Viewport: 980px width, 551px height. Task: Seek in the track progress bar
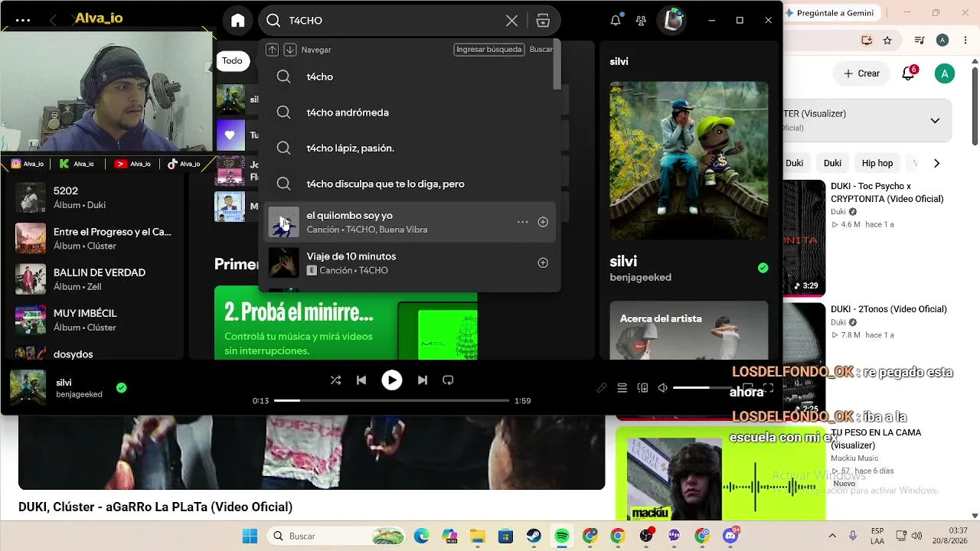click(x=391, y=400)
